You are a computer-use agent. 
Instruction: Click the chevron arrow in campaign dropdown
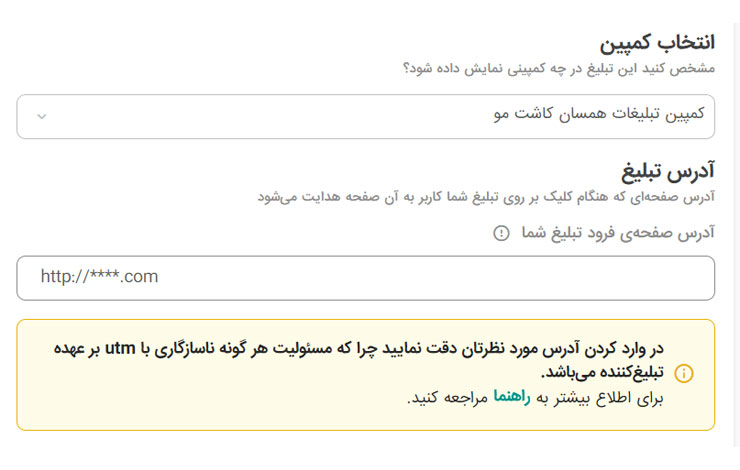[x=41, y=116]
